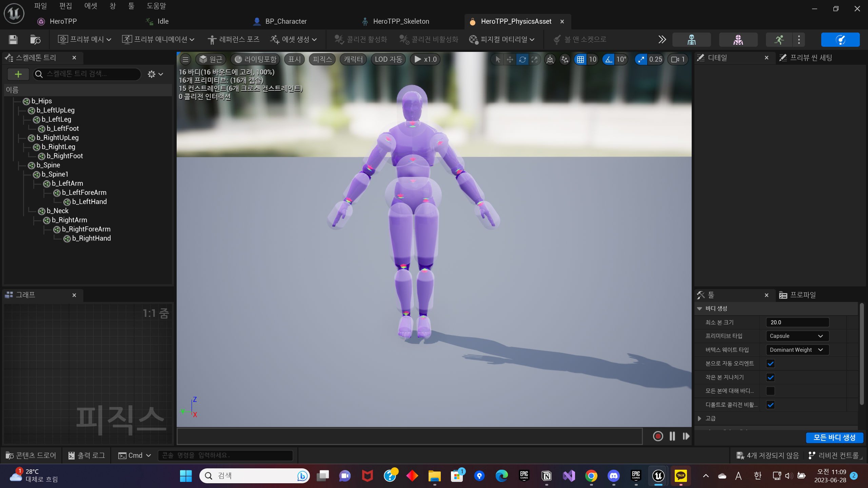Open the 에셋 menu in menu bar

91,6
